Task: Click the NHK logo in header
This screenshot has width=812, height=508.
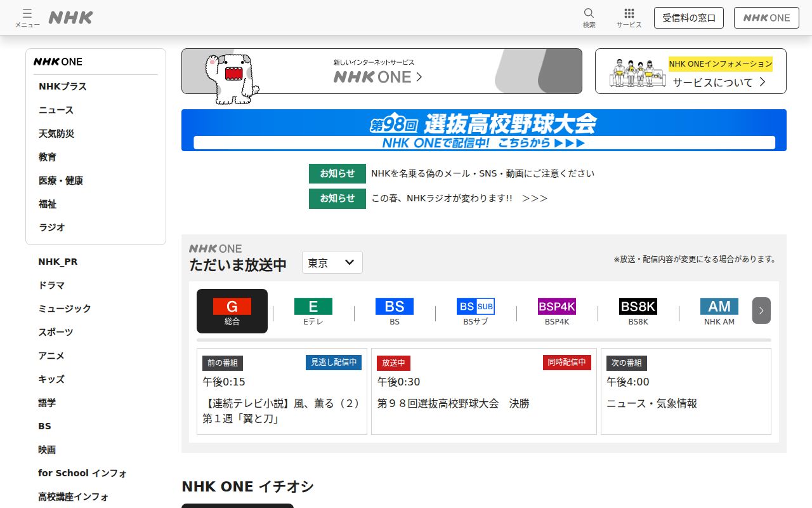Action: pyautogui.click(x=71, y=18)
